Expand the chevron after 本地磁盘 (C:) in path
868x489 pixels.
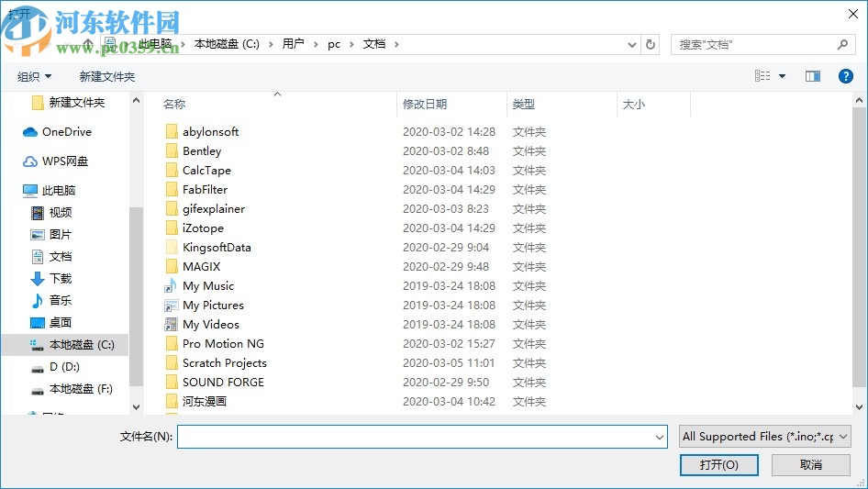(x=271, y=44)
